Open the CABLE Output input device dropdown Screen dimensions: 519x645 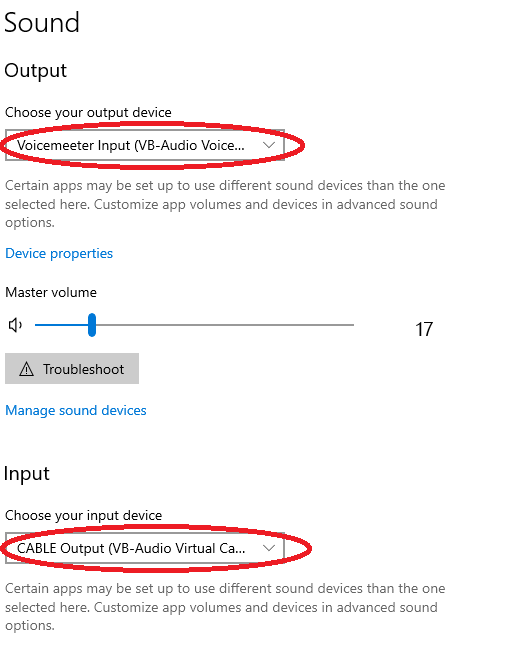point(145,548)
